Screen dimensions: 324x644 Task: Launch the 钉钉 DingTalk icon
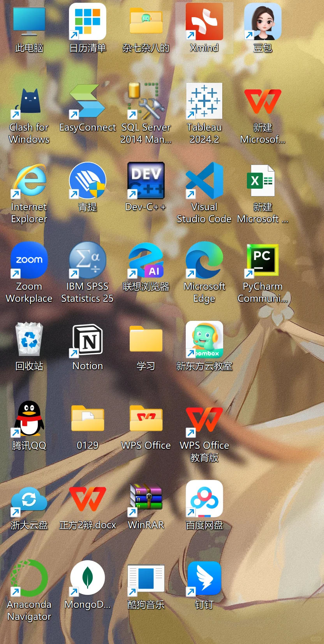click(204, 578)
